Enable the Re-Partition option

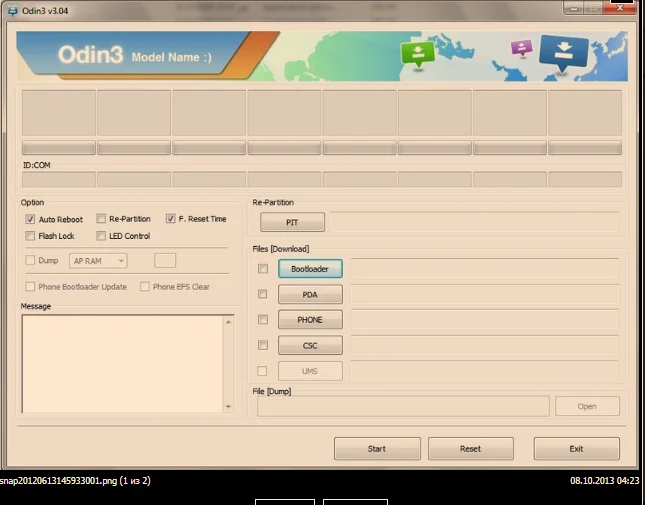[x=101, y=219]
